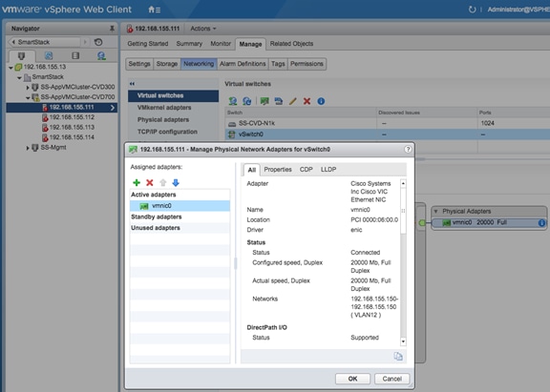Click Add host networking toolbar icon
This screenshot has width=550, height=392.
[233, 101]
